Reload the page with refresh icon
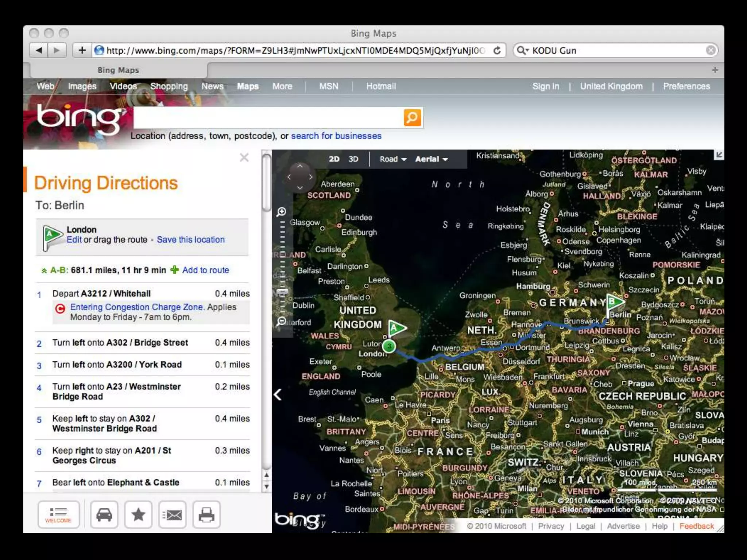Image resolution: width=747 pixels, height=560 pixels. (x=497, y=50)
